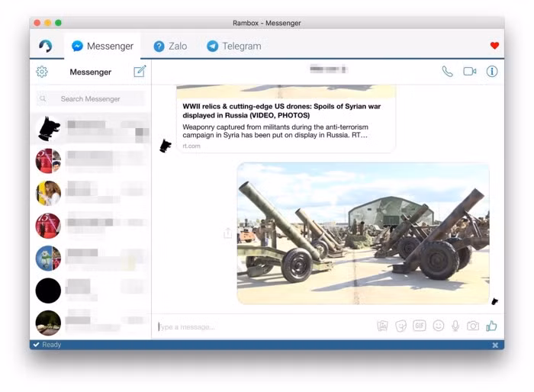Record a voice message with microphone

pos(455,326)
